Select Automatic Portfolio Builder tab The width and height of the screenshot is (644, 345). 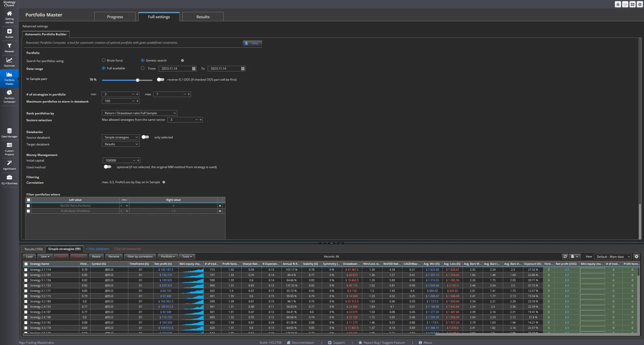[x=46, y=34]
